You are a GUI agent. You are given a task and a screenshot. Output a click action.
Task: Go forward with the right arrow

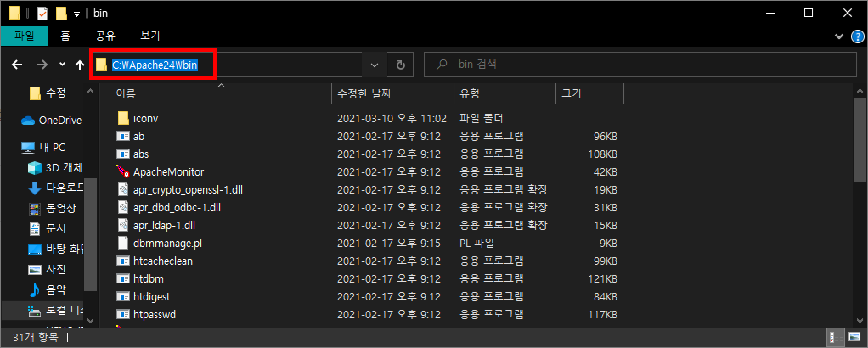[42, 65]
